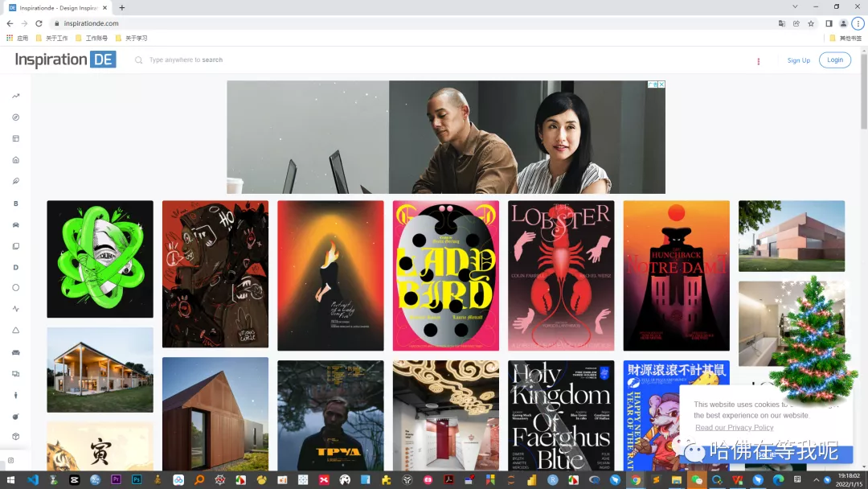
Task: Open the Read our Privacy Policy link
Action: click(734, 428)
